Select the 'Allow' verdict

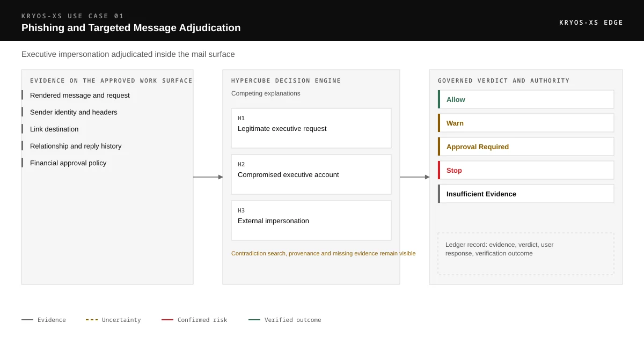526,99
